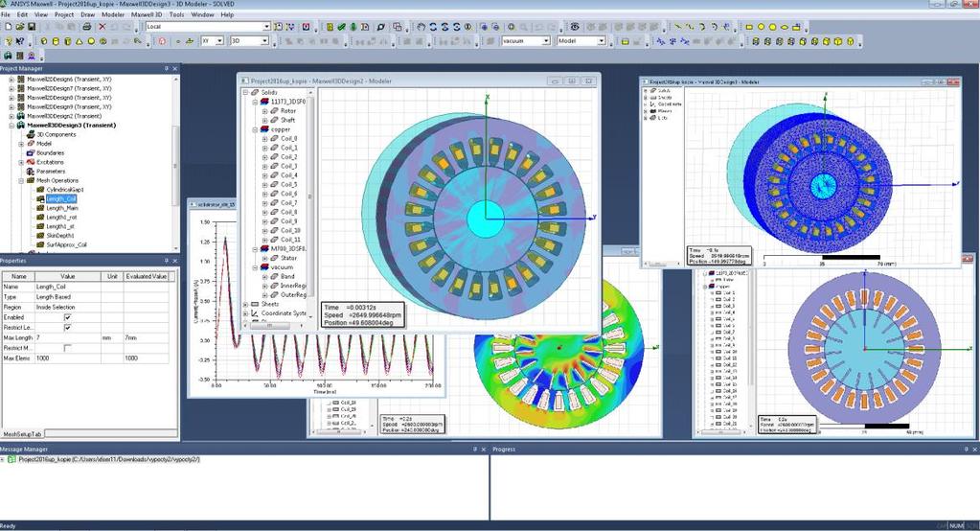Viewport: 980px width, 531px height.
Task: Click the green Validate checkmark icon
Action: click(341, 27)
